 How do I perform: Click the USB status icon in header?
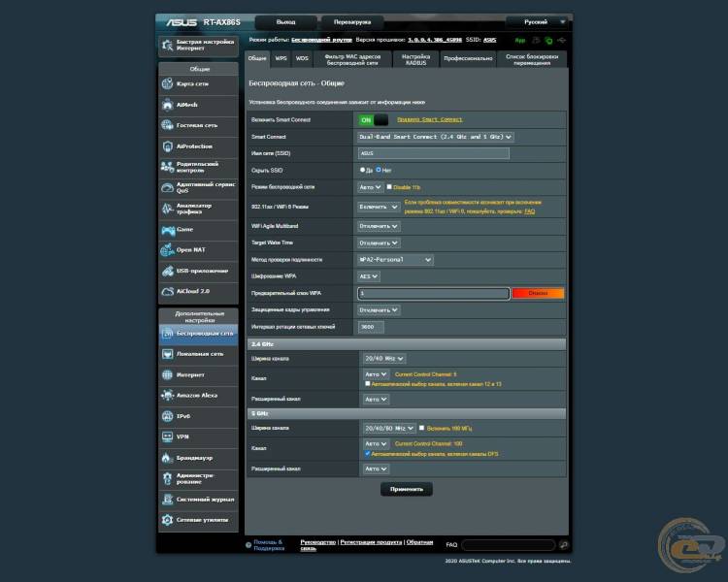pos(561,41)
